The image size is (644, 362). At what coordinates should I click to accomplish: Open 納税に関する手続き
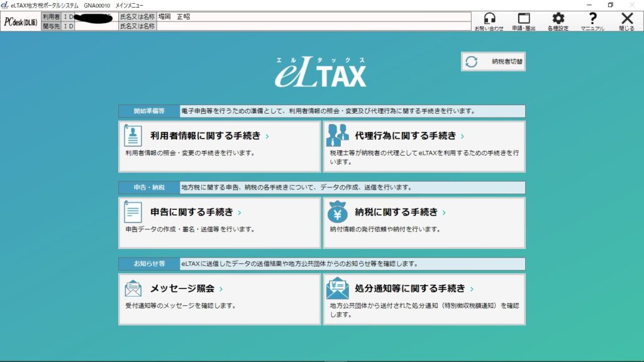click(396, 212)
